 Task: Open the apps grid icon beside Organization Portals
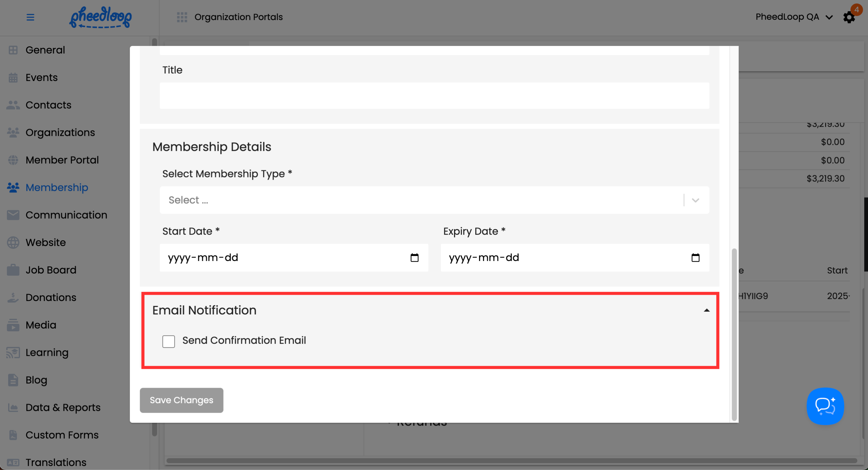point(182,17)
